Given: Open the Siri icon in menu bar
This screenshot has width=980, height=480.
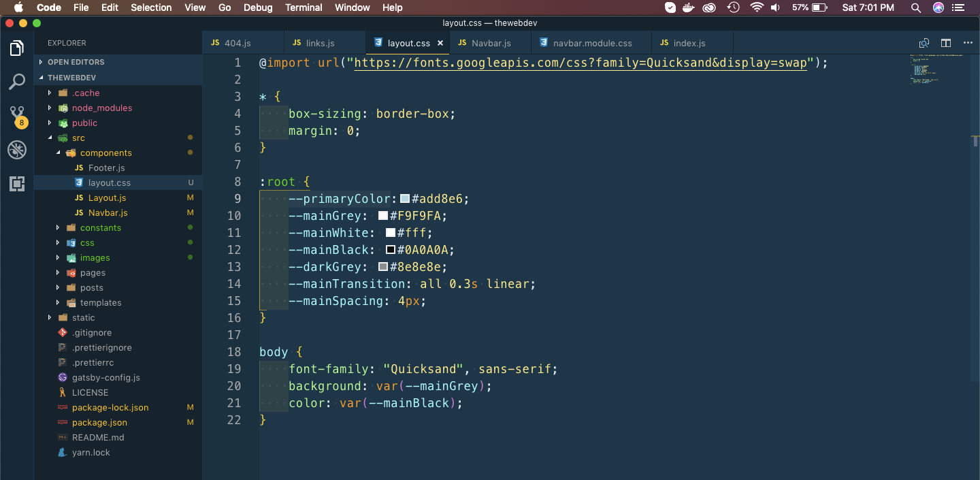Looking at the screenshot, I should tap(939, 7).
